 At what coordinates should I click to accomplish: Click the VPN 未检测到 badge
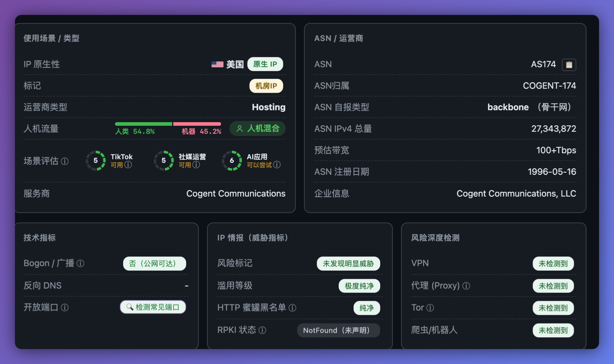pos(553,264)
